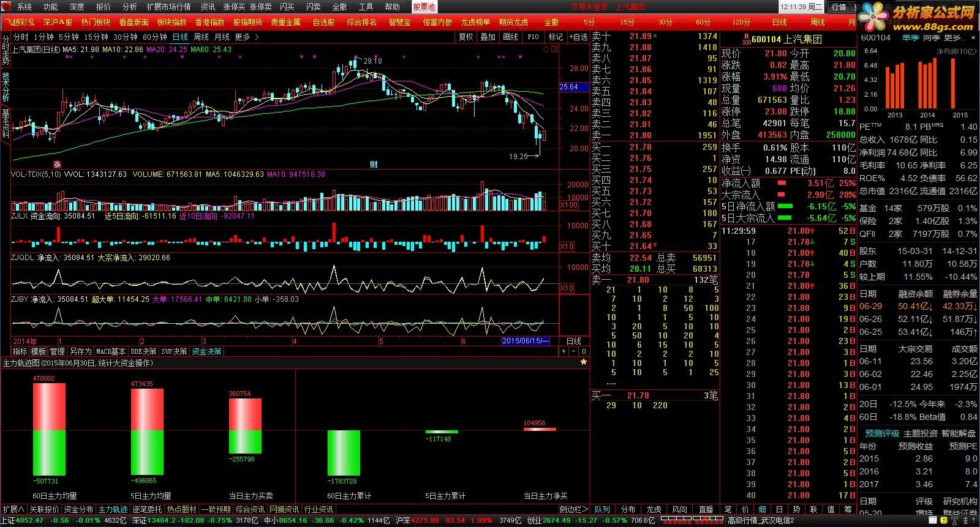Click the 60日主力均量 red-green bar
980x527 pixels.
49,430
